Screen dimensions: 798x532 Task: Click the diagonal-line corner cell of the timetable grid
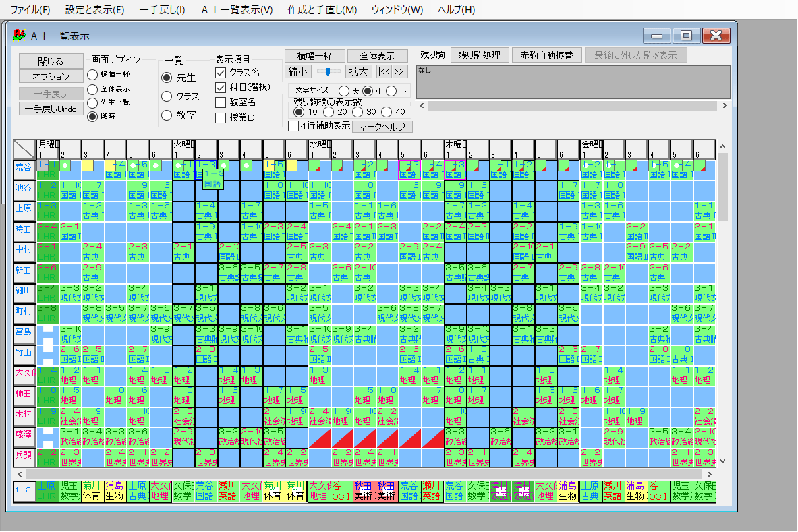[x=24, y=149]
